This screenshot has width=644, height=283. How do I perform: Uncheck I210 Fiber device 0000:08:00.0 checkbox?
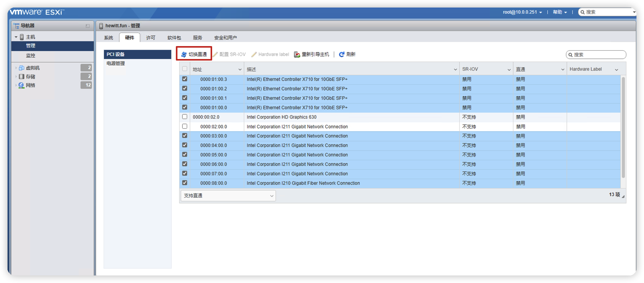click(185, 183)
